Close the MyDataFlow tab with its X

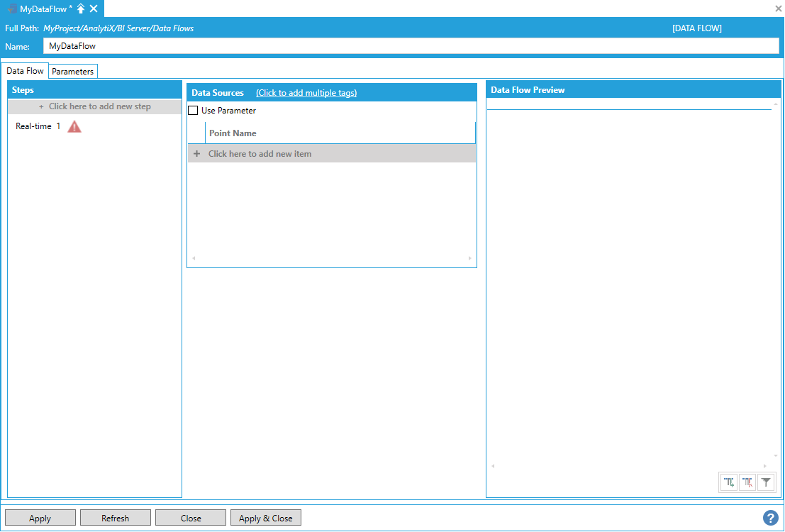94,9
